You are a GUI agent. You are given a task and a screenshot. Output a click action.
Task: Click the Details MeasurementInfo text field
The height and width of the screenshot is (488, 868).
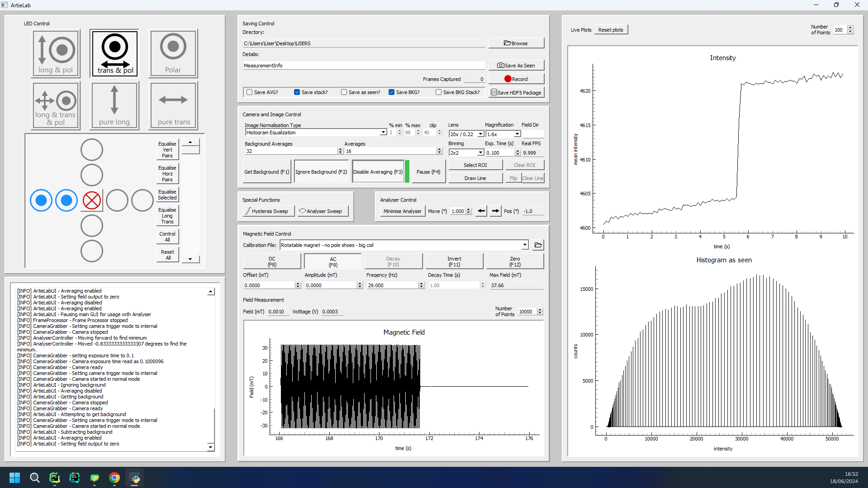tap(363, 66)
